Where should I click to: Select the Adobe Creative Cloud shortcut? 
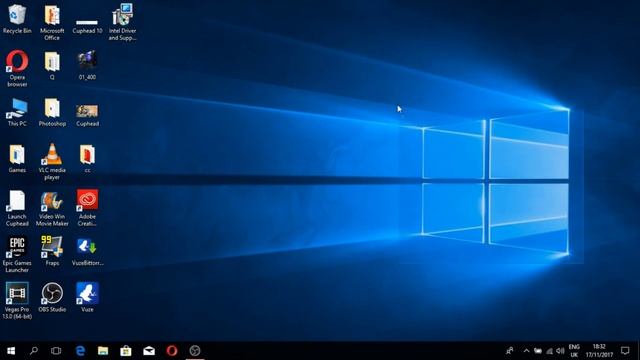pos(87,208)
